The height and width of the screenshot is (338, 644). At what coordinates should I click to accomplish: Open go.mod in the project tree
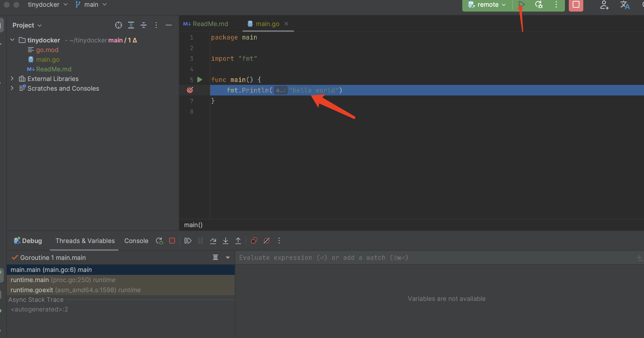click(x=47, y=50)
